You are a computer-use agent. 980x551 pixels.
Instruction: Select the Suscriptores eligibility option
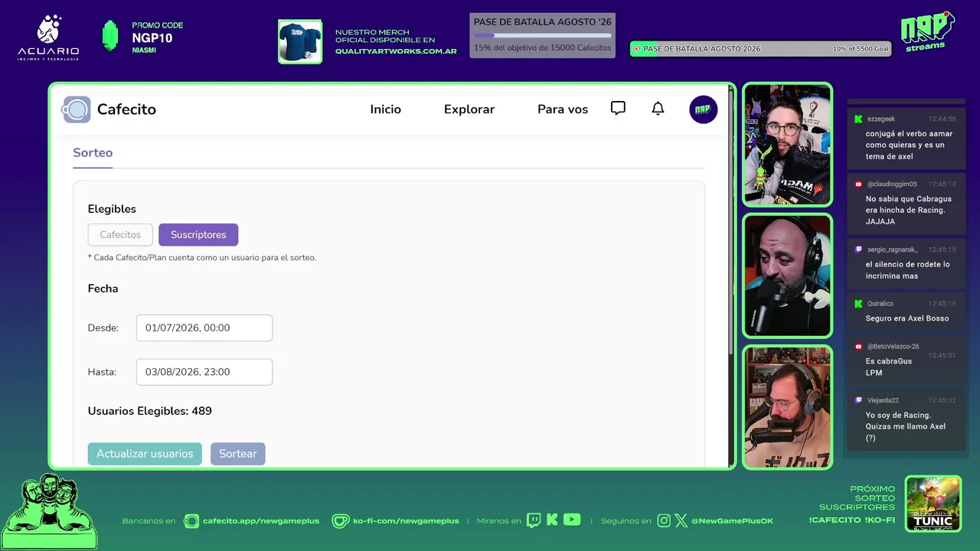(x=198, y=235)
